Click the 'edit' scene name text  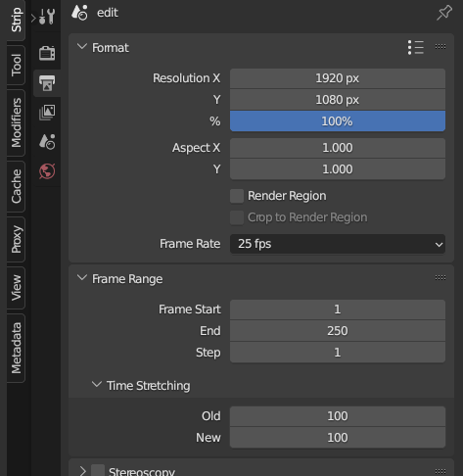(x=108, y=13)
